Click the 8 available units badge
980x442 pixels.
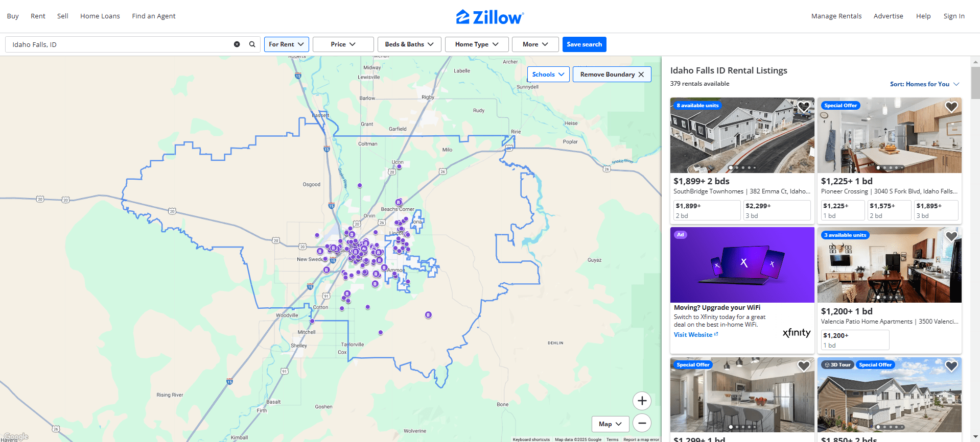coord(697,106)
